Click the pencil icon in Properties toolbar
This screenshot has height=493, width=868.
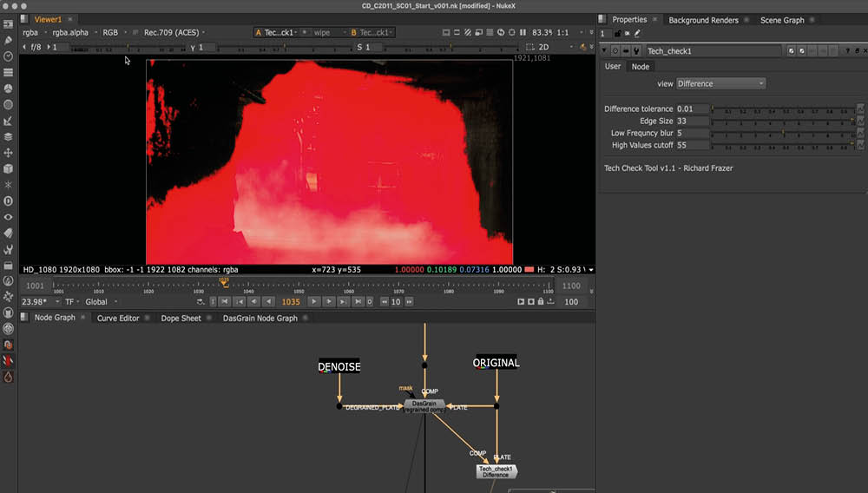tap(638, 34)
